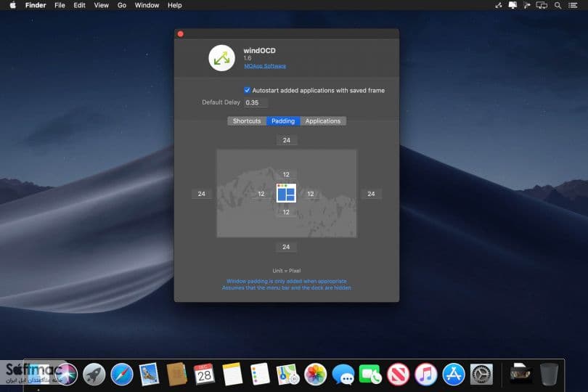Open Photos app in dock
The height and width of the screenshot is (392, 588).
315,374
